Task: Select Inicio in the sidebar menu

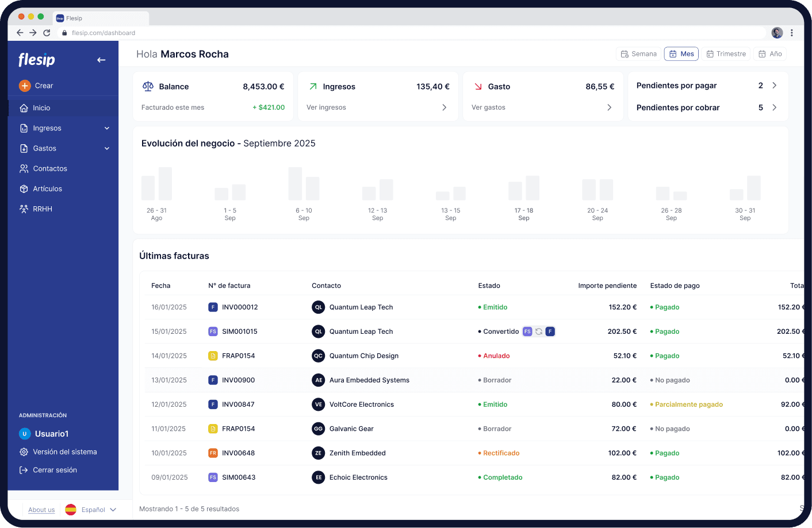Action: coord(41,108)
